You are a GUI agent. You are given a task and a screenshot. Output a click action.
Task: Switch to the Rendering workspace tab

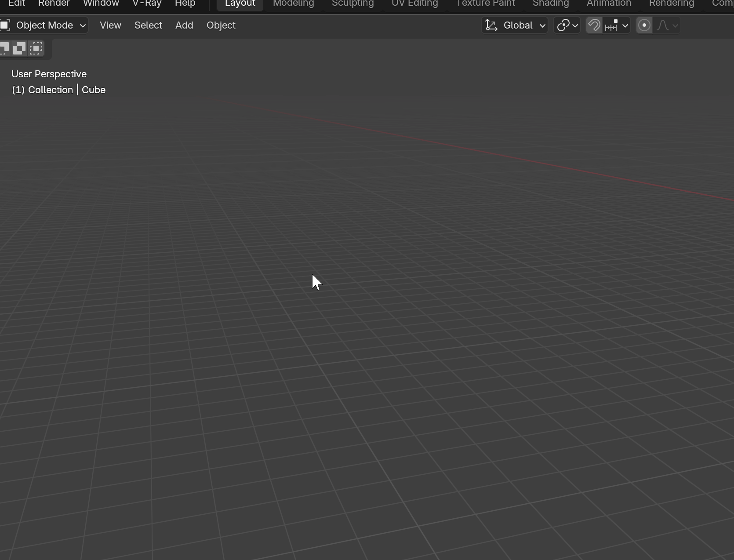[x=672, y=4]
